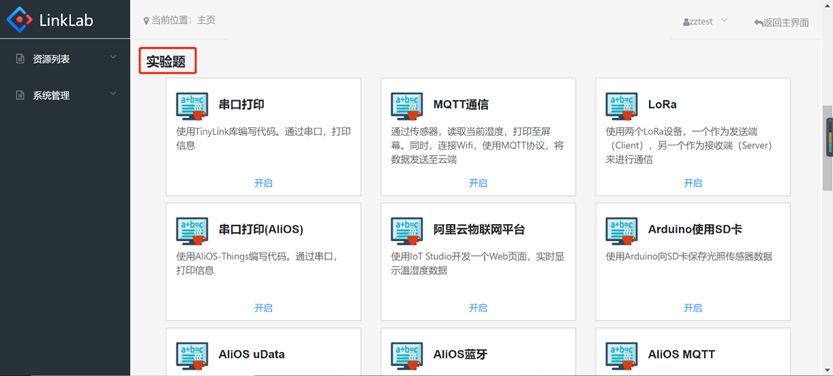Click the AliOS蓝牙 card title

pos(460,354)
